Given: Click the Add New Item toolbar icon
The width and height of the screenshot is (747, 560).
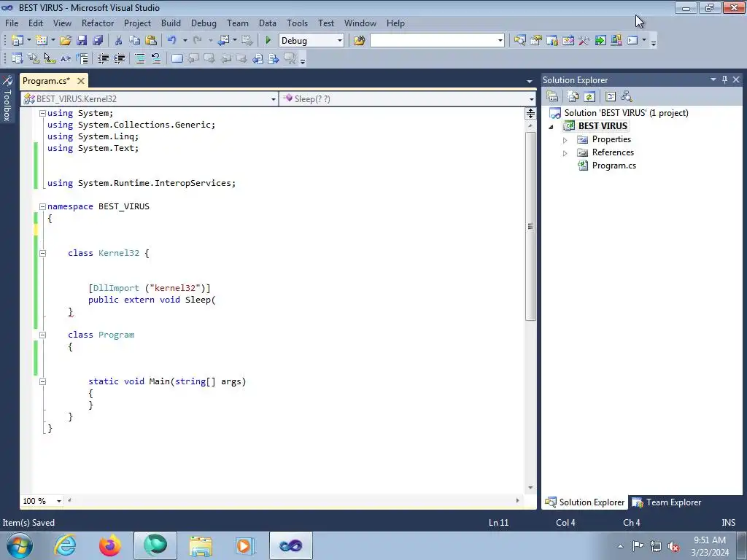Looking at the screenshot, I should point(42,41).
